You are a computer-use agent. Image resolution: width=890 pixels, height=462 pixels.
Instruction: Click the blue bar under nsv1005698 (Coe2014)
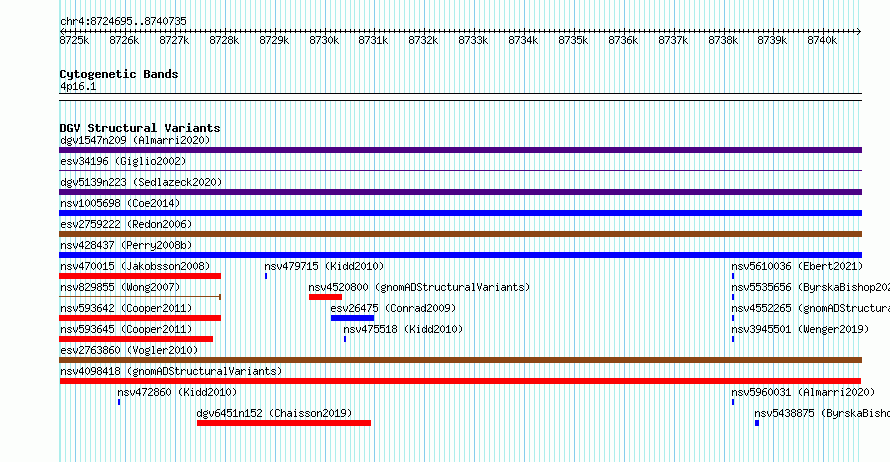[x=460, y=213]
